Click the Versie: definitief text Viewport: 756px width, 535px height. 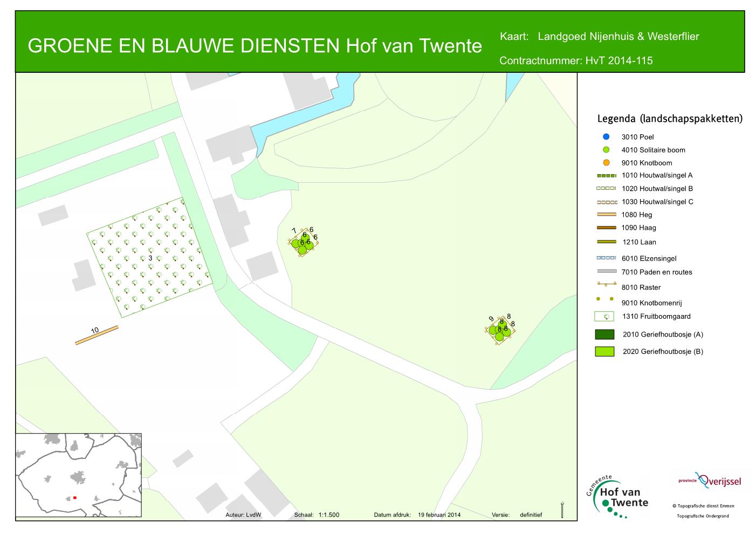[517, 515]
